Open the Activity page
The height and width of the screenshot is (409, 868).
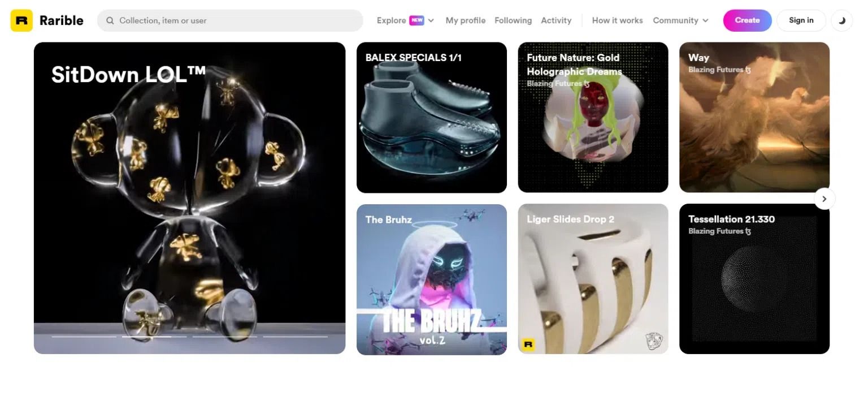pyautogui.click(x=556, y=20)
